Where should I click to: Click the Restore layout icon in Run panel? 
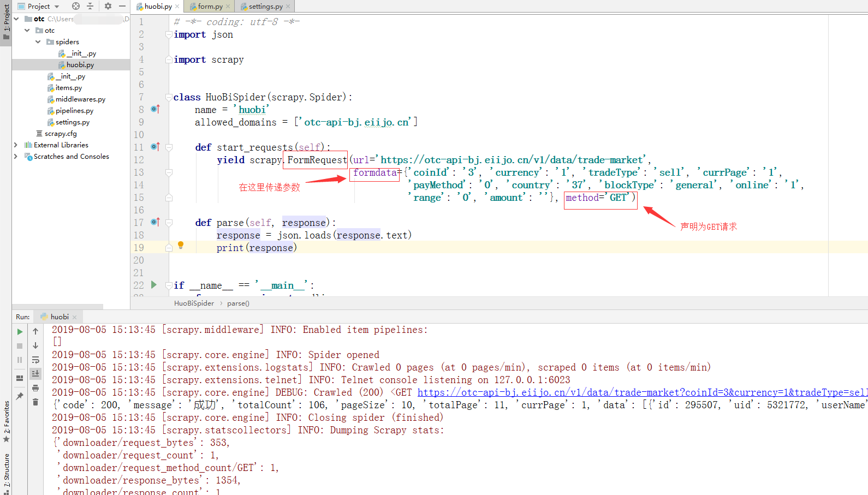[20, 378]
